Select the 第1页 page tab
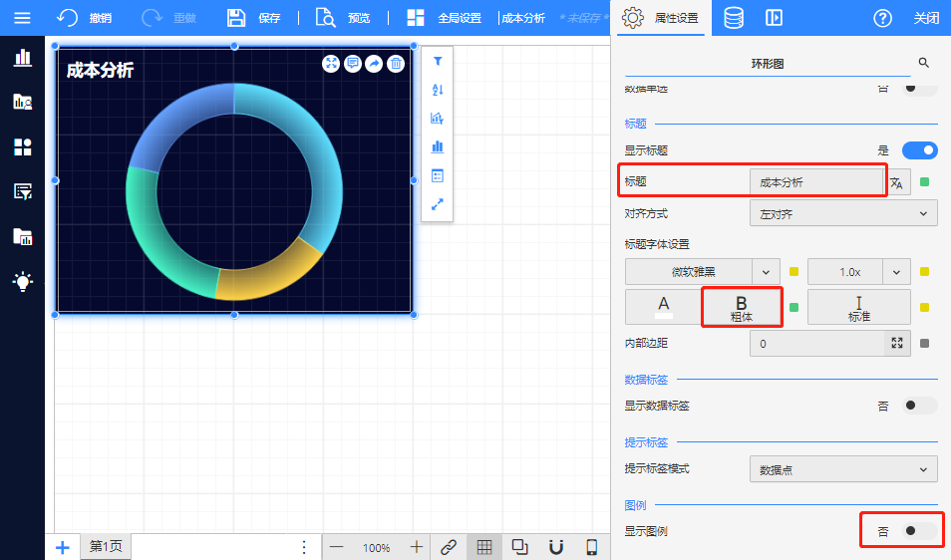This screenshot has width=951, height=560. click(x=105, y=547)
